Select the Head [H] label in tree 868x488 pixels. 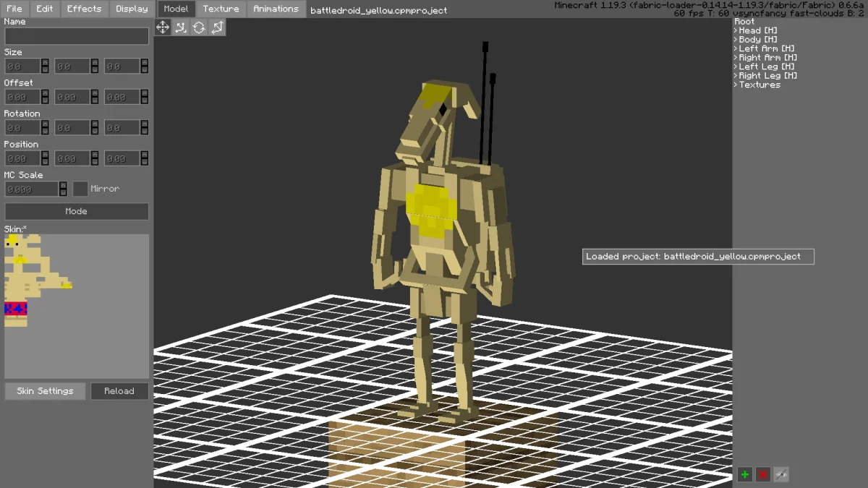758,30
